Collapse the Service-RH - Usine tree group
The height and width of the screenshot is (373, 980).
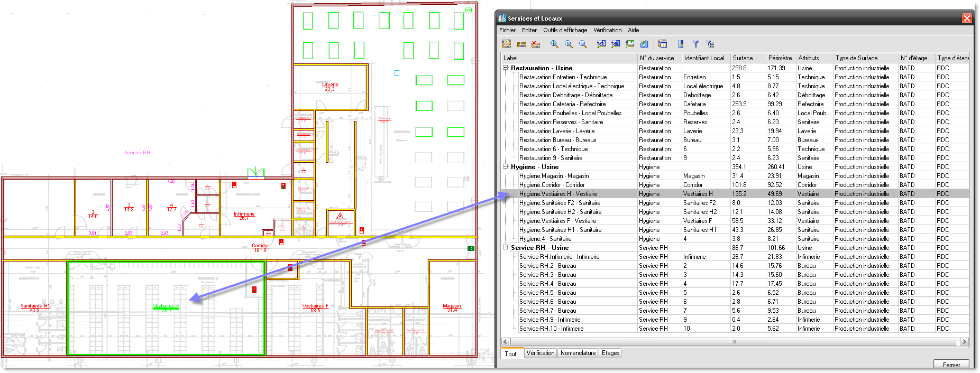click(x=506, y=247)
